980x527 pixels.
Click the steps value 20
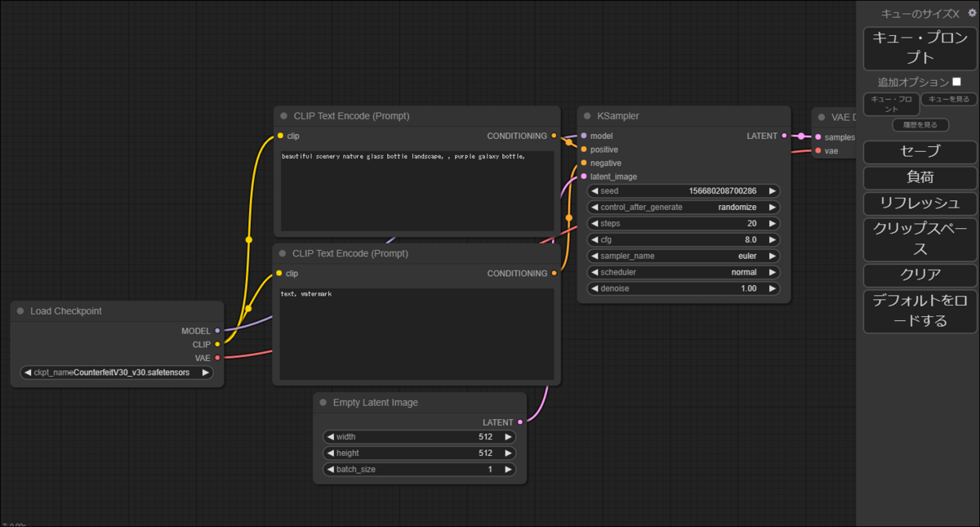pyautogui.click(x=751, y=223)
